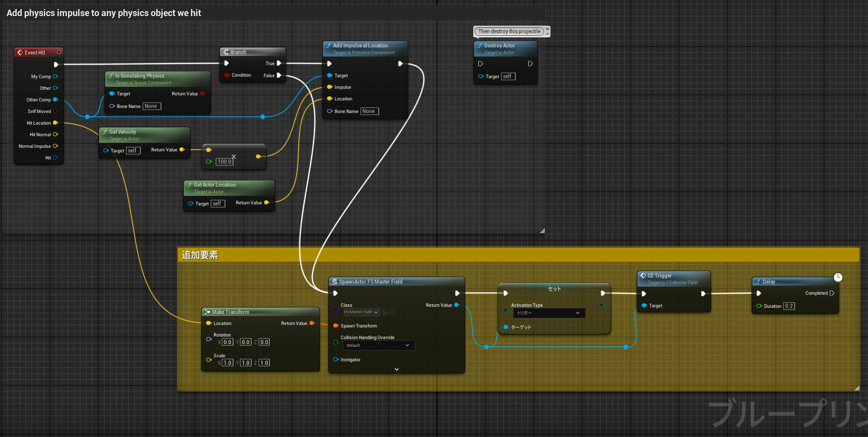Click the Hit Normal output pin
Viewport: 868px width, 437px height.
pos(55,134)
